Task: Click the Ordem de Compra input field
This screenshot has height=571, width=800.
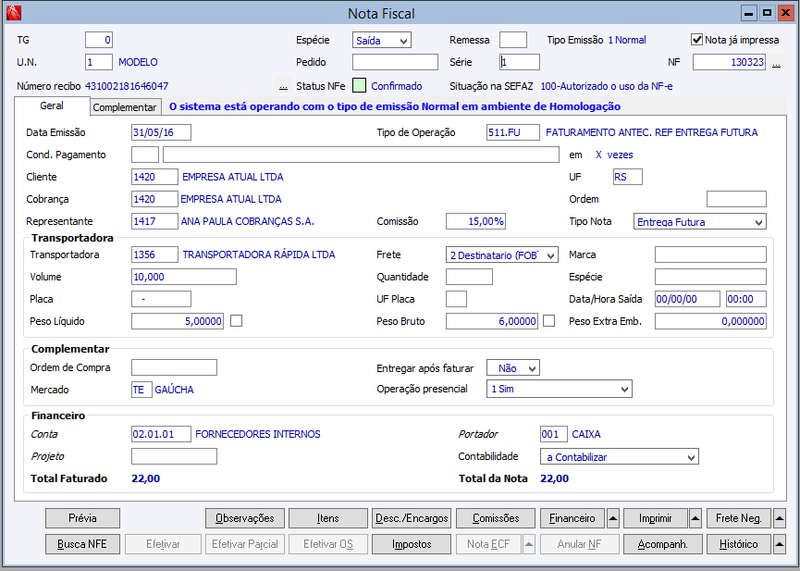Action: 174,367
